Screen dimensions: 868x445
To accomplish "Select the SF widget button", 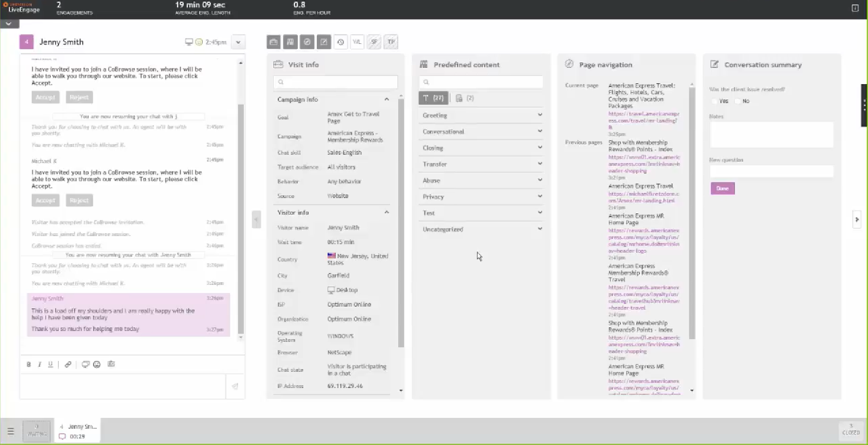I will 374,42.
